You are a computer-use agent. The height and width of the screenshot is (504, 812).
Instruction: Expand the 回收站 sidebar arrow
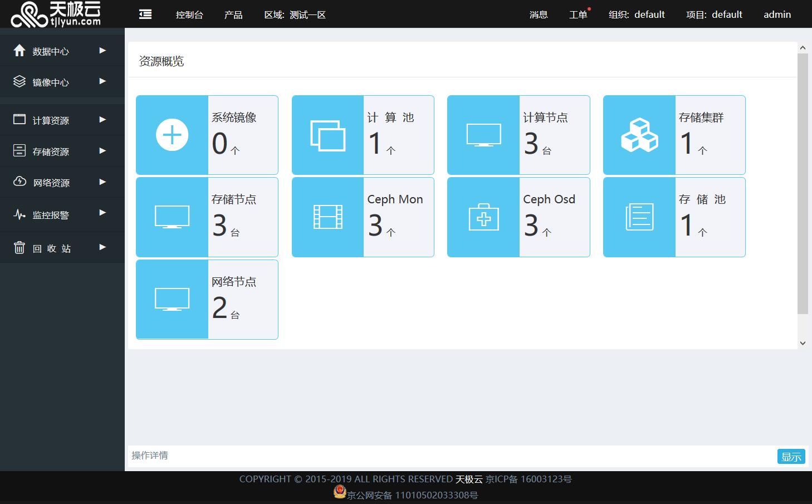pyautogui.click(x=102, y=247)
